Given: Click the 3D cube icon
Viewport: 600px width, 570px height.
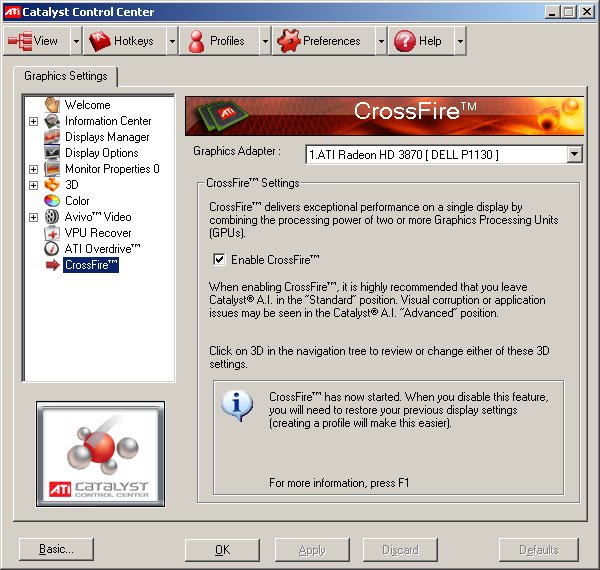Looking at the screenshot, I should 52,185.
